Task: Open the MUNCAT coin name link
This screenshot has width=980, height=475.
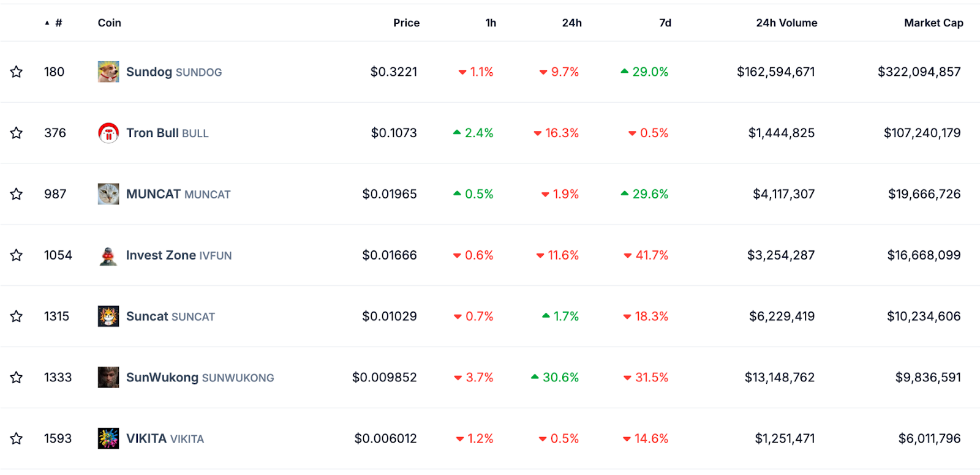Action: [x=178, y=194]
